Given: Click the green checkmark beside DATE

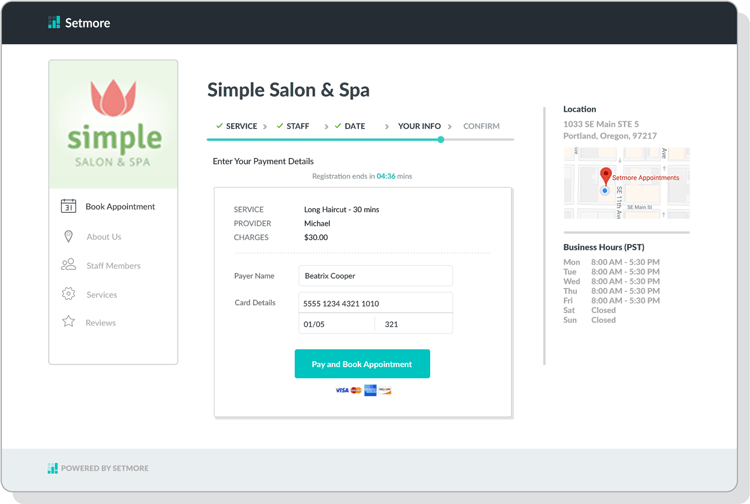Looking at the screenshot, I should pos(338,126).
